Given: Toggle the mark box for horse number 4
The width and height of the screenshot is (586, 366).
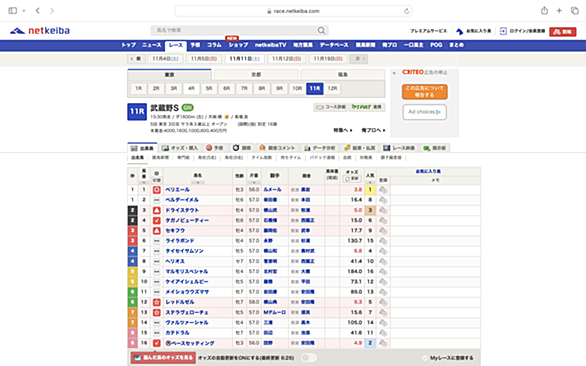Looking at the screenshot, I should 157,221.
